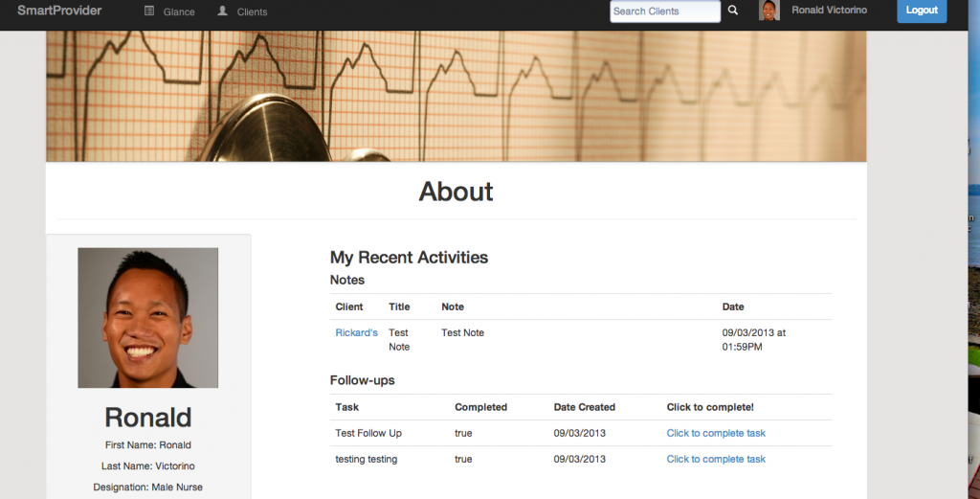
Task: Click the 'Click to complete!' column header
Action: pyautogui.click(x=710, y=407)
